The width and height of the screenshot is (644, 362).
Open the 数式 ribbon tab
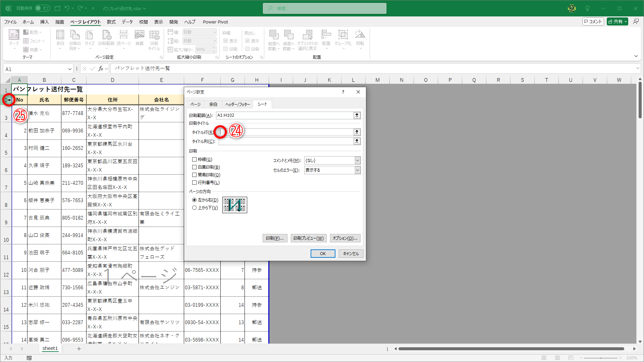111,22
